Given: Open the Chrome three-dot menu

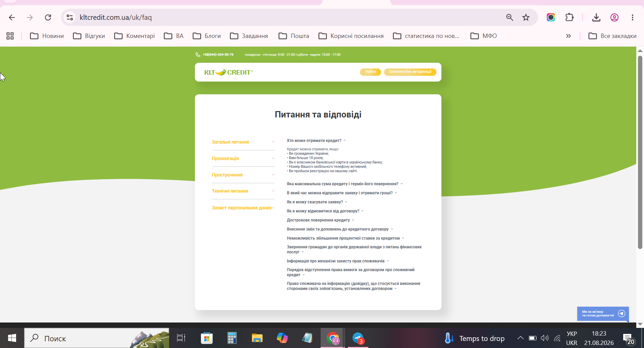Looking at the screenshot, I should pos(633,17).
